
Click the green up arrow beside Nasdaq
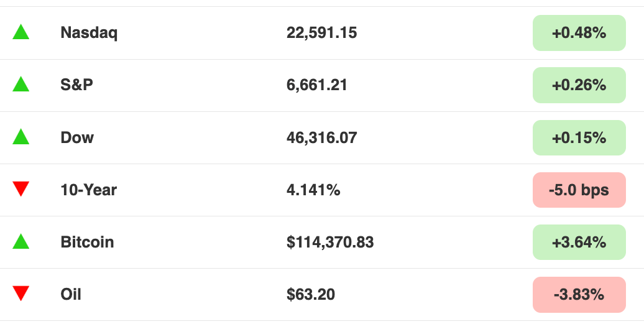click(21, 32)
